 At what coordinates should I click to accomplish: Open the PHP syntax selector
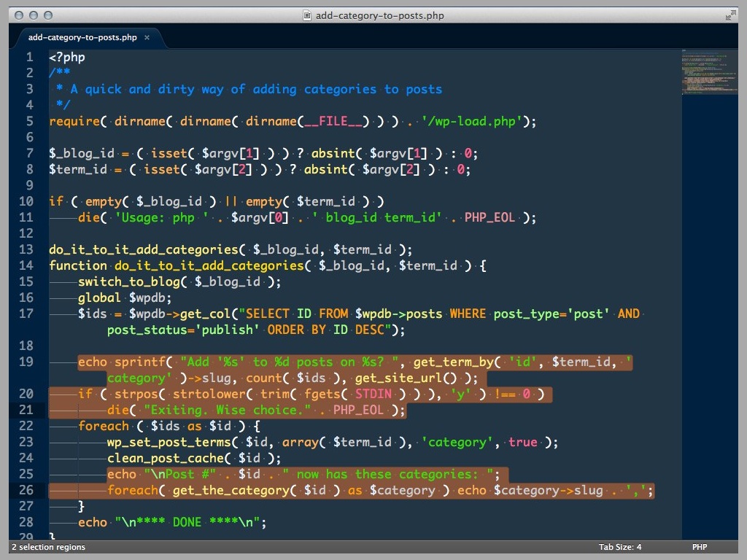click(700, 547)
